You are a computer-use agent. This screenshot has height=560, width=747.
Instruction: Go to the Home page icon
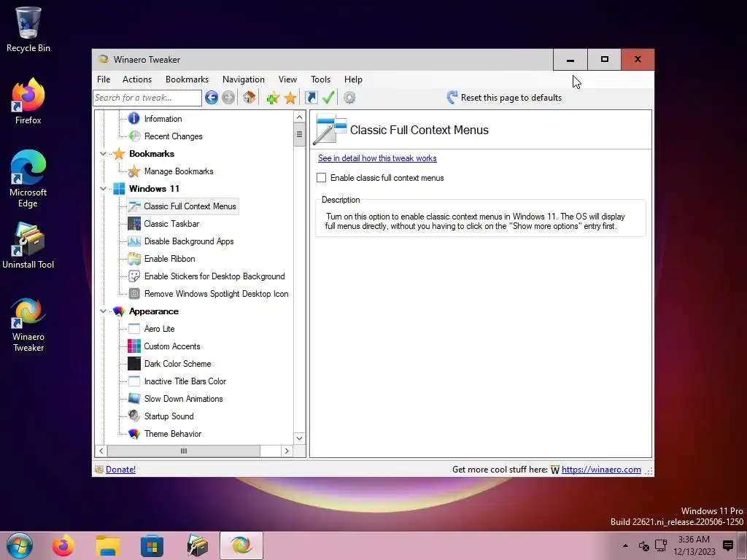click(249, 98)
